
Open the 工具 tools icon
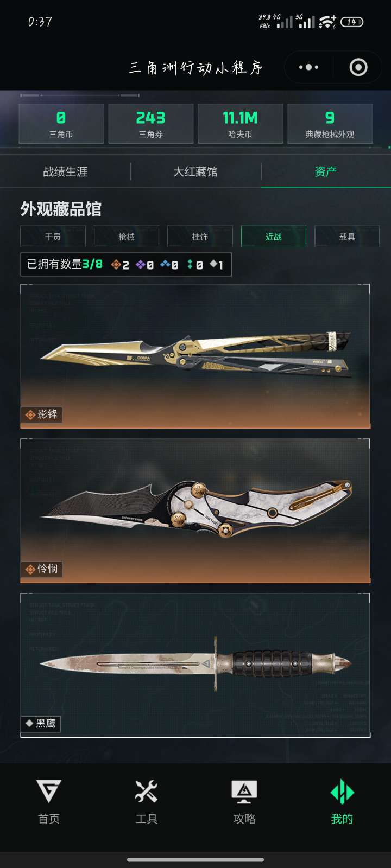147,792
